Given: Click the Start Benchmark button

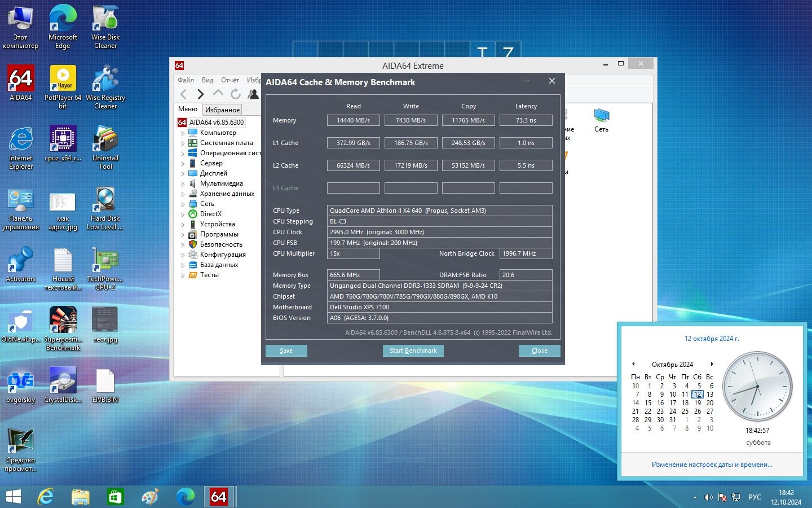Looking at the screenshot, I should (413, 351).
